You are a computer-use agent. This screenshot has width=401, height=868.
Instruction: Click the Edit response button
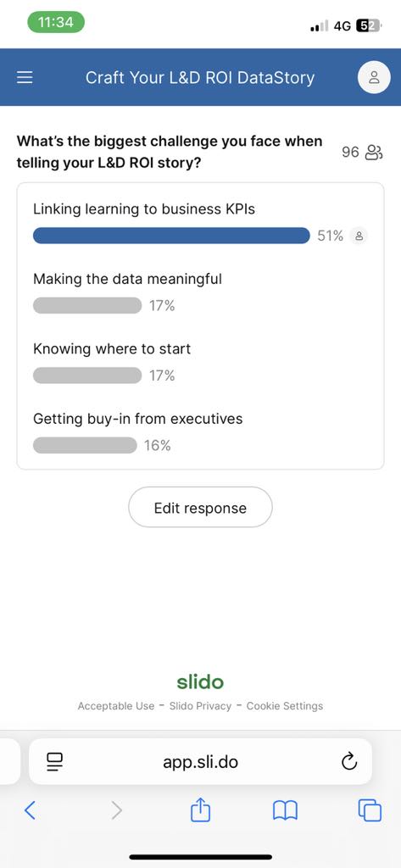200,507
